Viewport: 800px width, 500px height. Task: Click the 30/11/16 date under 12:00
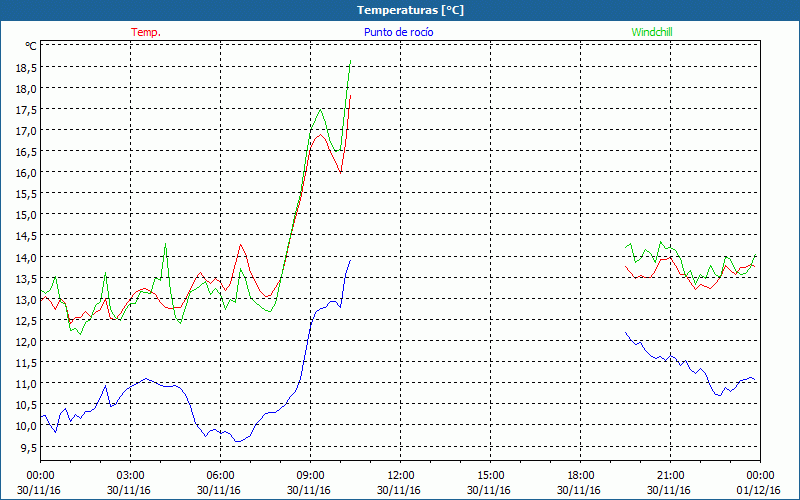(399, 490)
